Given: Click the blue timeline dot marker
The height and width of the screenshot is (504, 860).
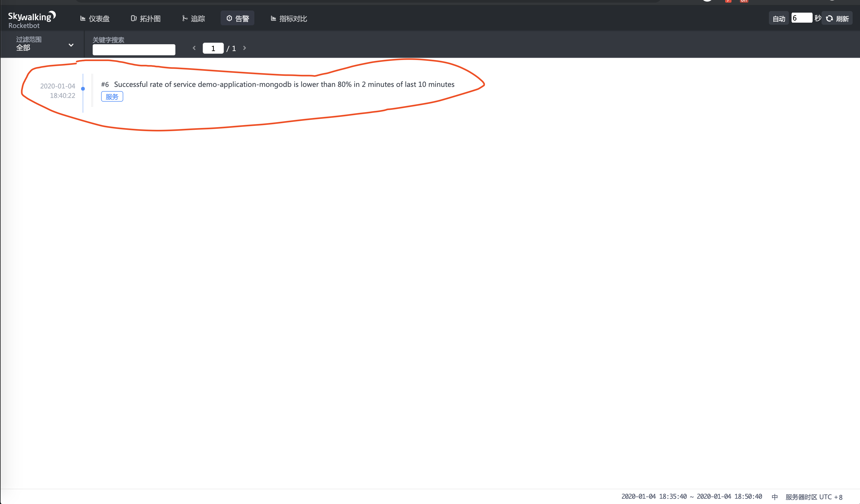Looking at the screenshot, I should pyautogui.click(x=83, y=89).
